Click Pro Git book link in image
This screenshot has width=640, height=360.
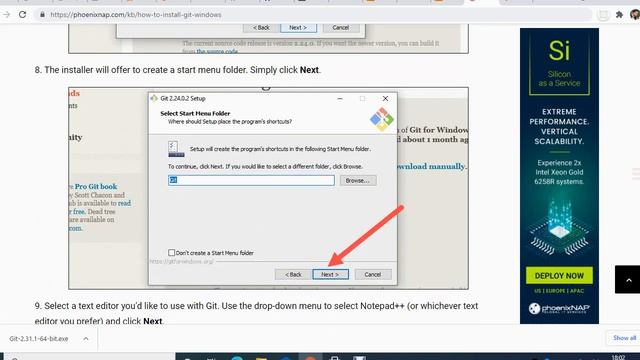96,187
